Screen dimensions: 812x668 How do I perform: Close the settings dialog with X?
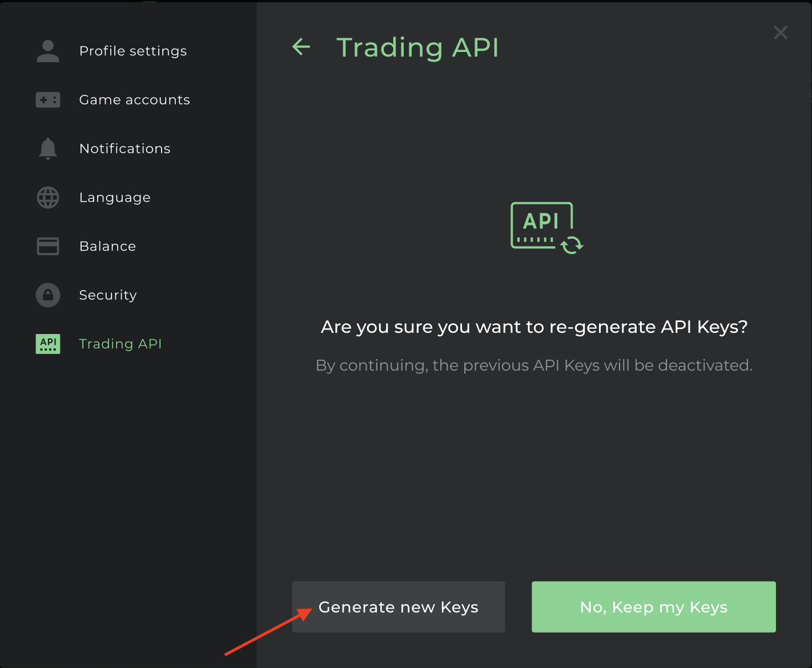tap(781, 33)
